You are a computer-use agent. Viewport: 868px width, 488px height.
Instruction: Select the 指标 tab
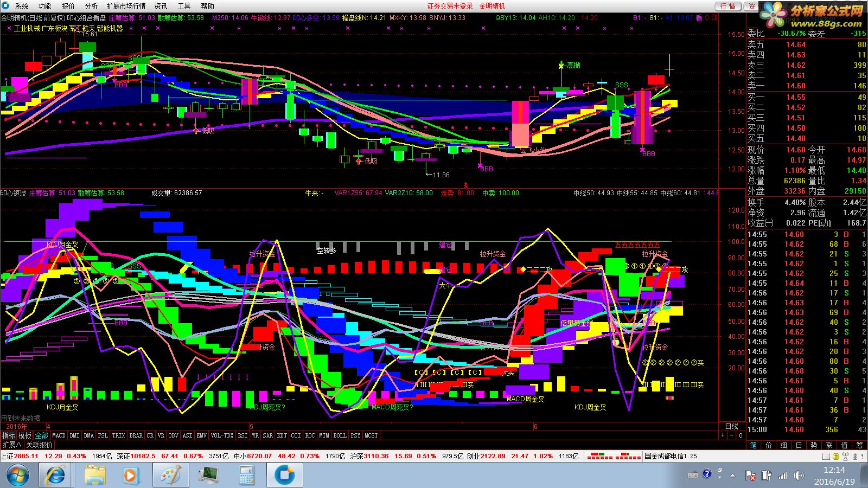(x=8, y=435)
